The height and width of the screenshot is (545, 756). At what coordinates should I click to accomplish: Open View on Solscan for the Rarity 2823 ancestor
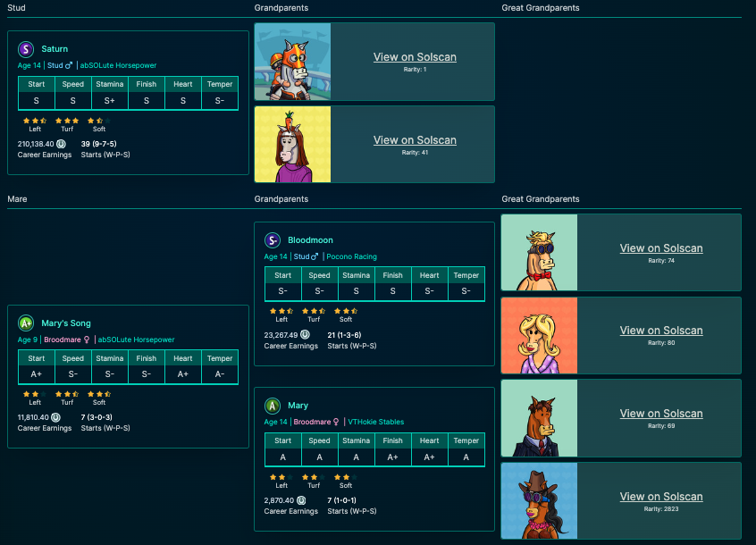pos(661,497)
